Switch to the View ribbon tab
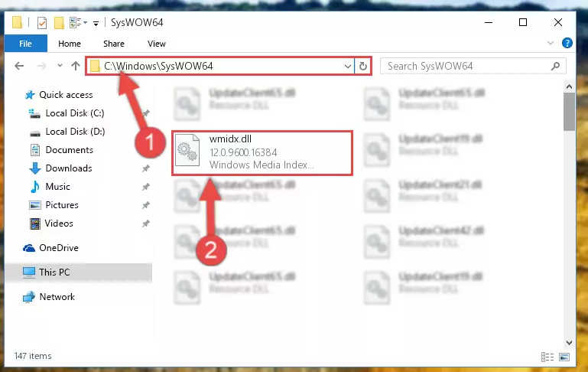Screen dimensions: 588x372 click(157, 44)
